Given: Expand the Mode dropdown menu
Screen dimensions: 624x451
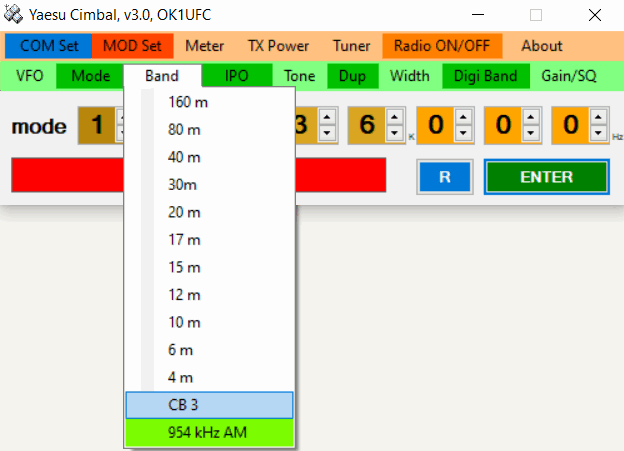Looking at the screenshot, I should pos(90,76).
